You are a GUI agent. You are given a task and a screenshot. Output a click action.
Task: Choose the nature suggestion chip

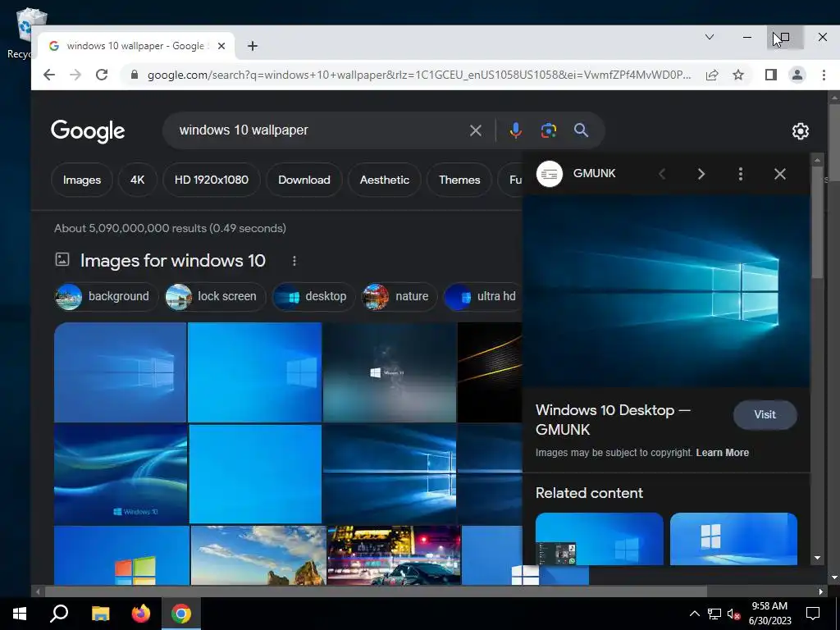[399, 296]
